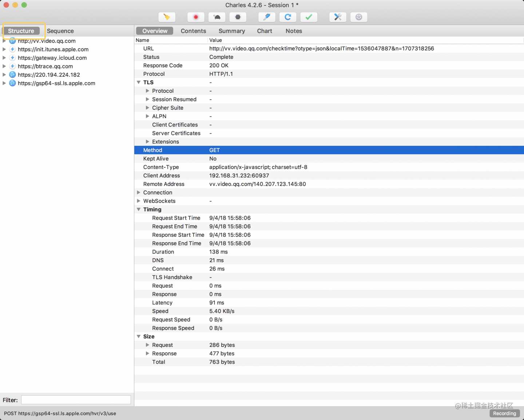The width and height of the screenshot is (524, 420).
Task: Open the Contents tab
Action: (193, 31)
